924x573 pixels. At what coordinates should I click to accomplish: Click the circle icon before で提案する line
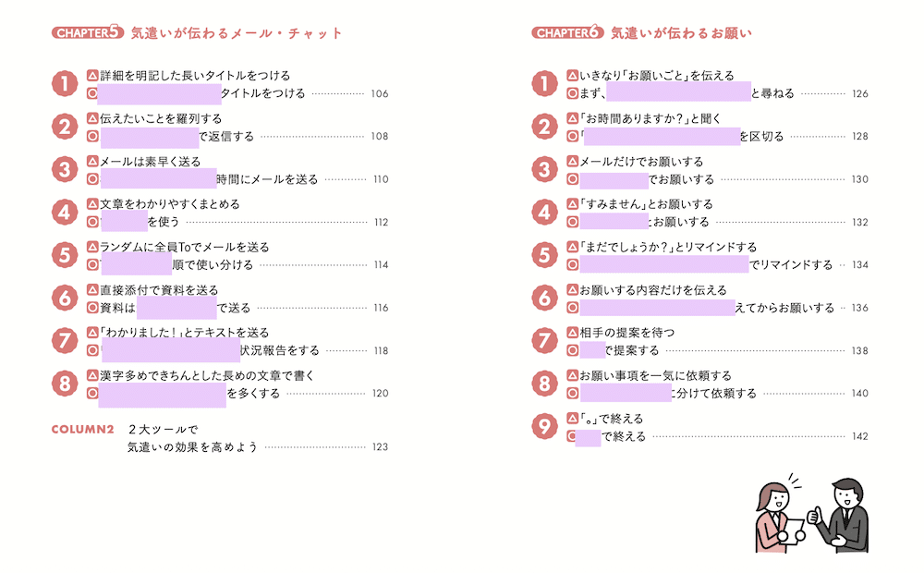pyautogui.click(x=572, y=350)
